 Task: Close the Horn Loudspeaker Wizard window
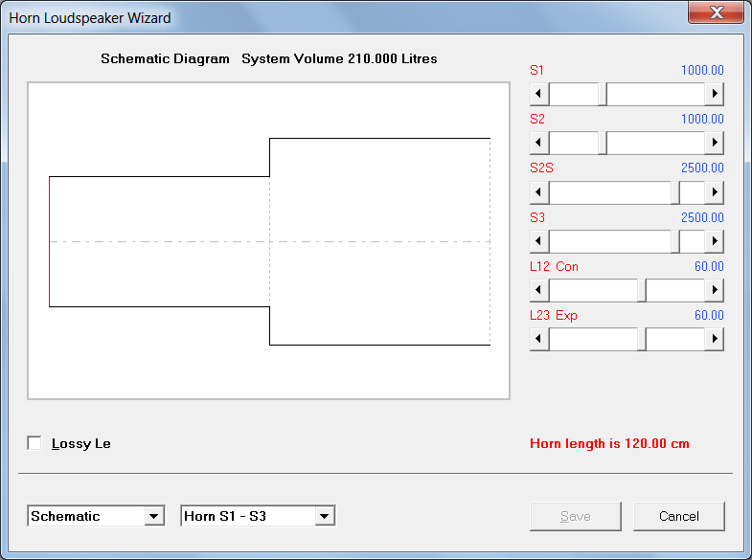pyautogui.click(x=716, y=12)
